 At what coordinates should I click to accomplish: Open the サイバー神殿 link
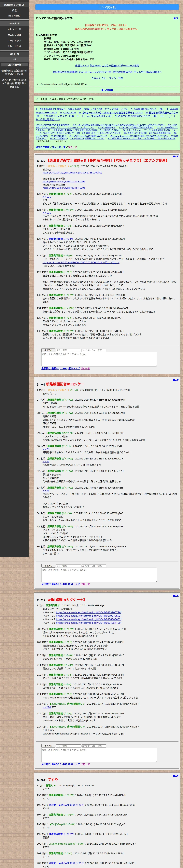(x=116, y=78)
